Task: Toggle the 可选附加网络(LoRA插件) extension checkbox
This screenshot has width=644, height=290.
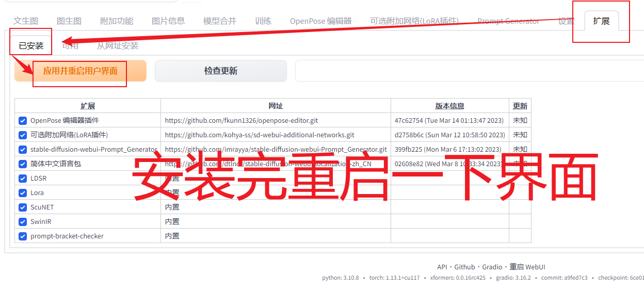Action: tap(23, 135)
